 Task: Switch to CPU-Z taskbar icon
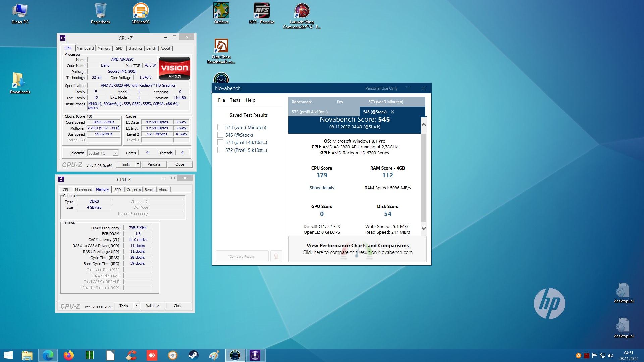(255, 355)
